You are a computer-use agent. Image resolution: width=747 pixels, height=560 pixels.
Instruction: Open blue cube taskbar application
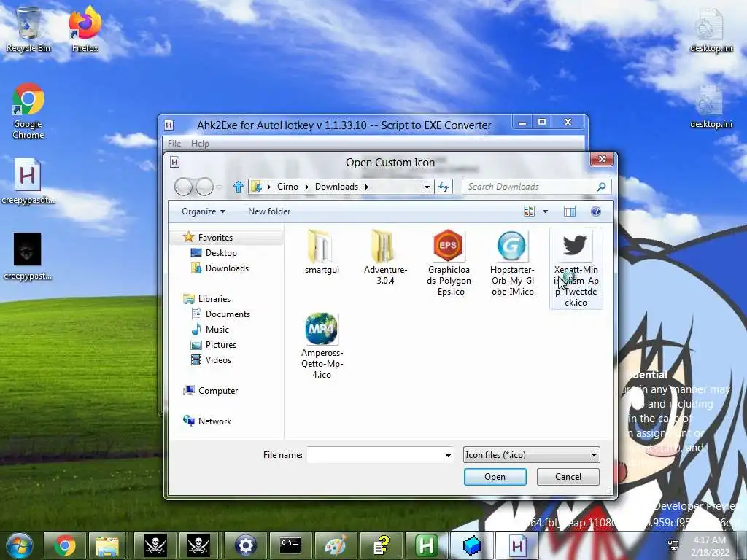click(x=472, y=545)
